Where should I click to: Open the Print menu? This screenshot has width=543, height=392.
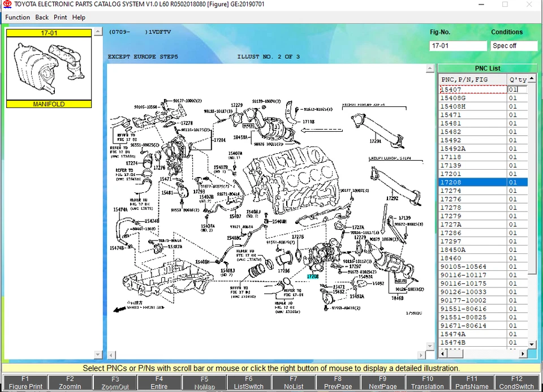pyautogui.click(x=61, y=18)
